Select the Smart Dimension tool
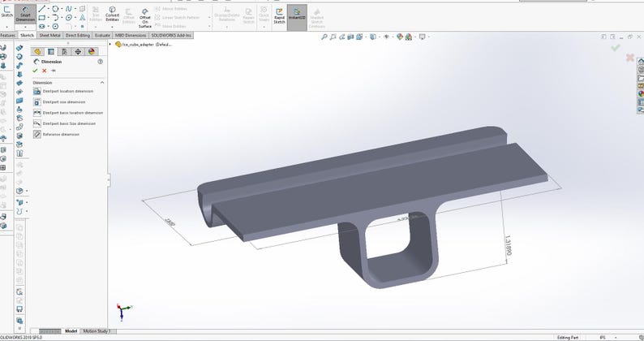This screenshot has width=644, height=341. tap(25, 14)
